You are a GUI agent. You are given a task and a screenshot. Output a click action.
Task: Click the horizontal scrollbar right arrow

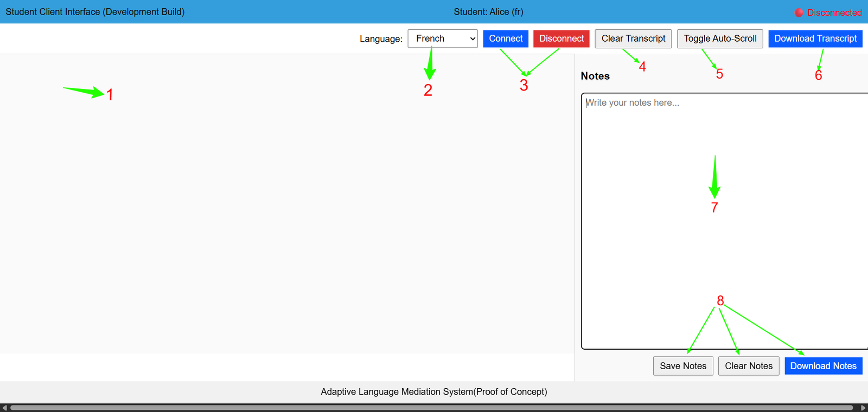pyautogui.click(x=863, y=408)
